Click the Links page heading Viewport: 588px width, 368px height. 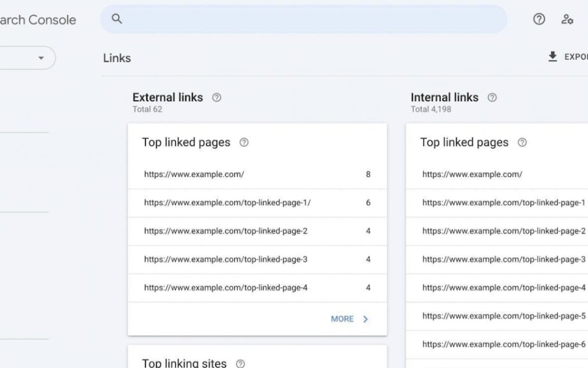(117, 58)
